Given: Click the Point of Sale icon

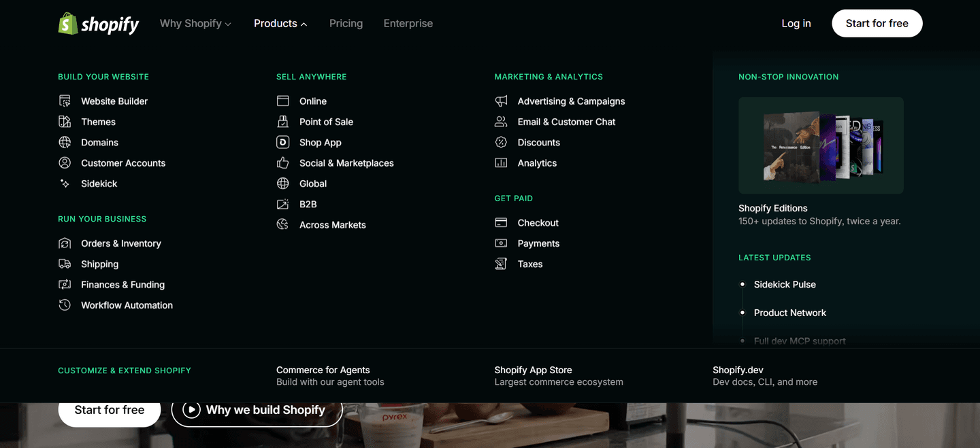Looking at the screenshot, I should (x=283, y=122).
